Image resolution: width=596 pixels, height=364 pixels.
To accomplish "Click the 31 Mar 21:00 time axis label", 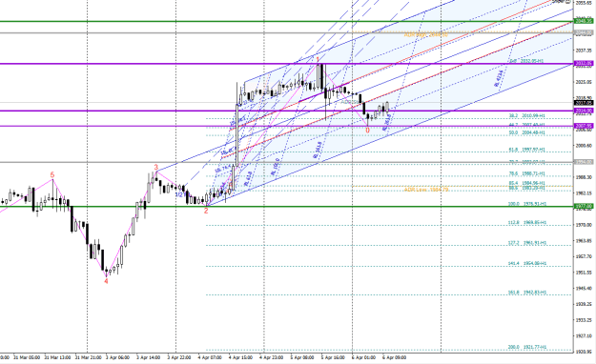I will (x=88, y=357).
